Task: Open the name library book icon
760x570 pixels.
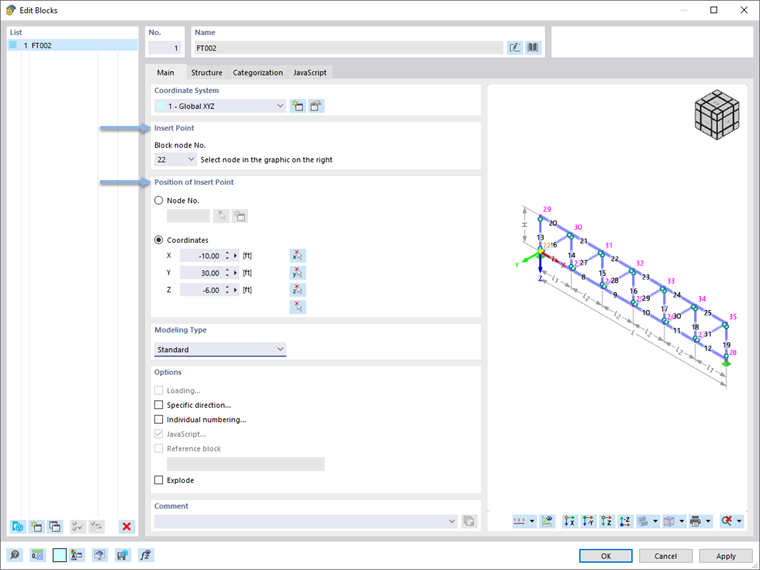Action: tap(533, 48)
